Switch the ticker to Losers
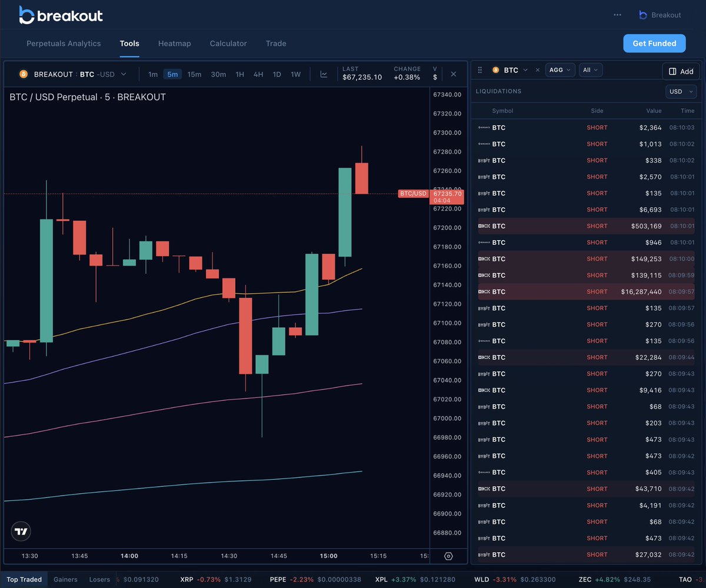706x588 pixels. [x=99, y=580]
